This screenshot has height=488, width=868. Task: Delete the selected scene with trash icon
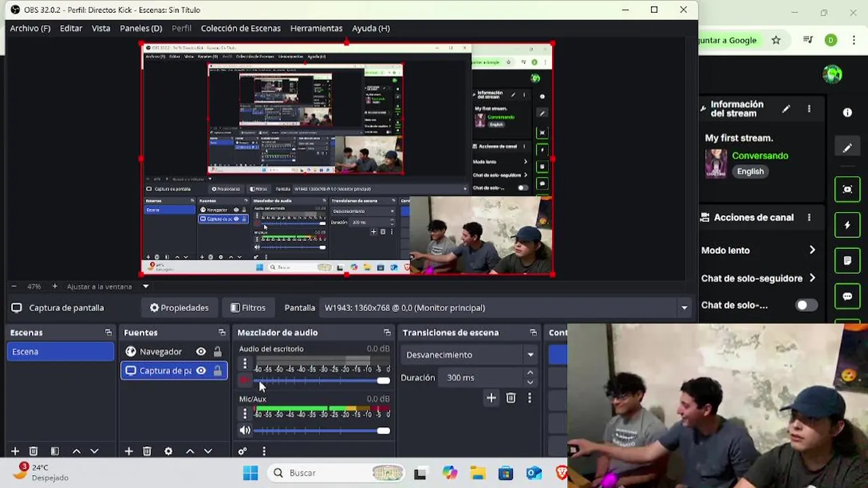(x=34, y=451)
